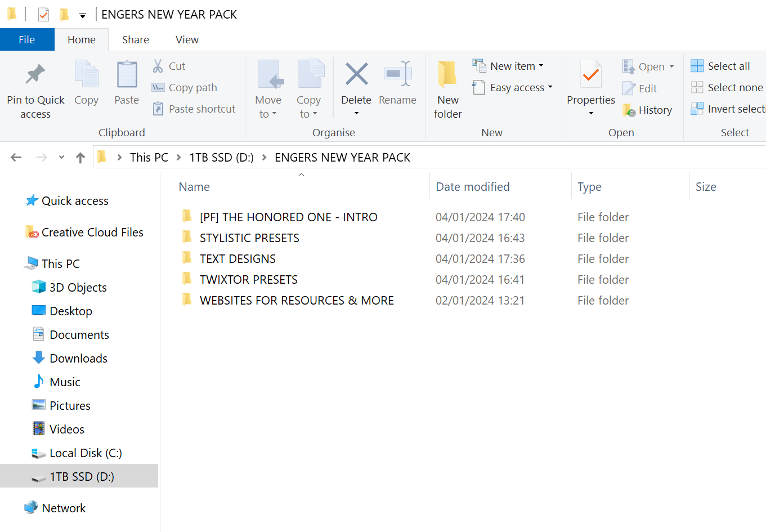Image resolution: width=766 pixels, height=532 pixels.
Task: Open Quick access in navigation pane
Action: [x=75, y=201]
